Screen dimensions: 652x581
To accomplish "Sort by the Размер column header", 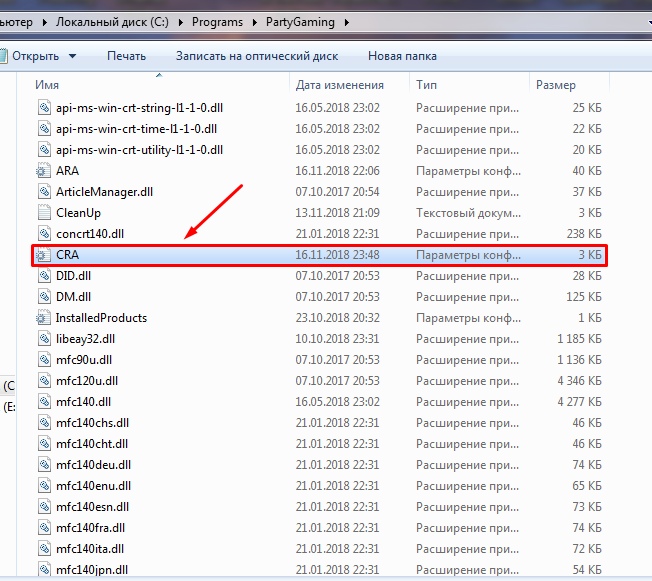I will pyautogui.click(x=556, y=85).
